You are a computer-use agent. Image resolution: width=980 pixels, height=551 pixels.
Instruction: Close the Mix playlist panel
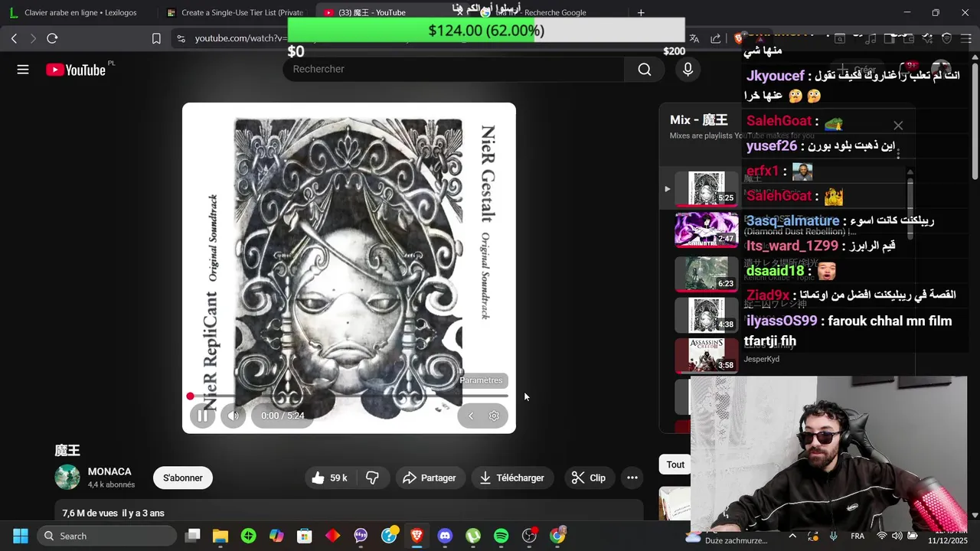[x=898, y=126]
